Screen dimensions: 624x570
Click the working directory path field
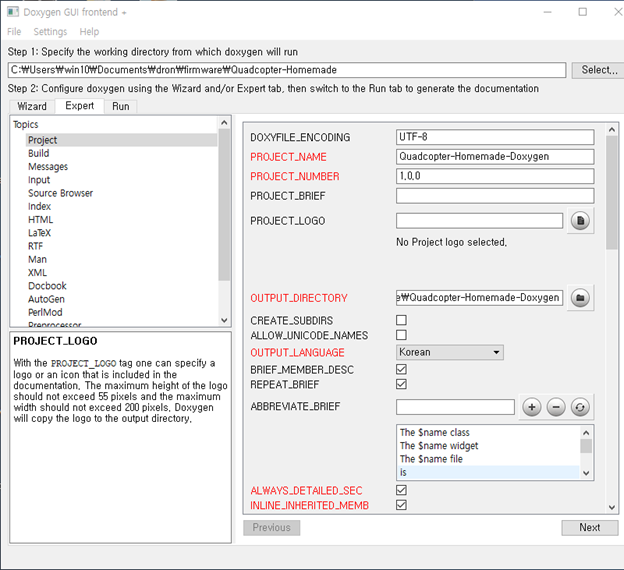coord(287,70)
